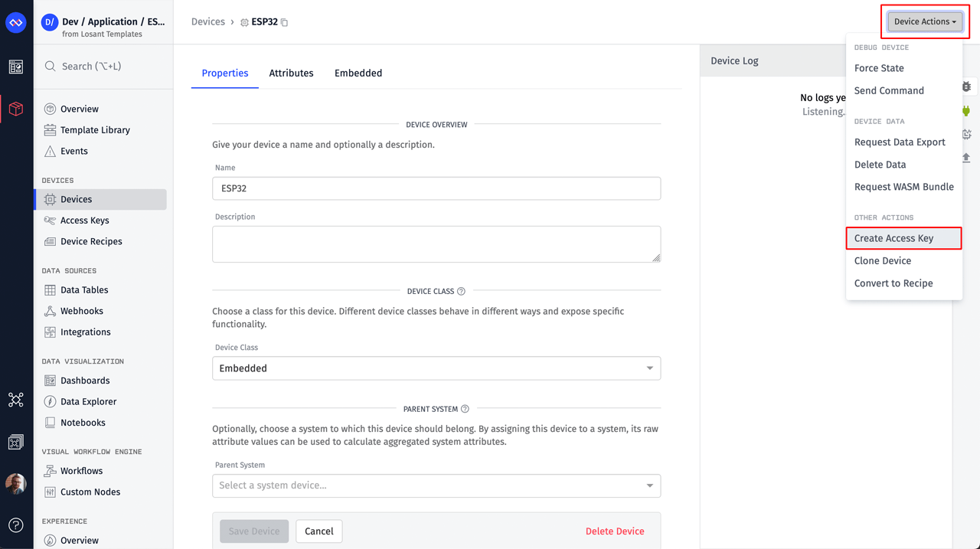
Task: Click the Data Explorer compass icon
Action: pos(50,401)
